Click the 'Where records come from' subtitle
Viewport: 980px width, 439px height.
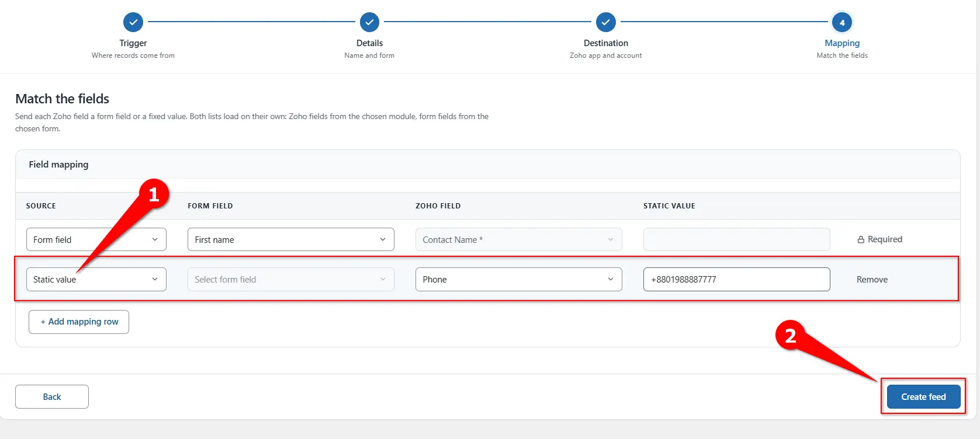click(x=133, y=55)
